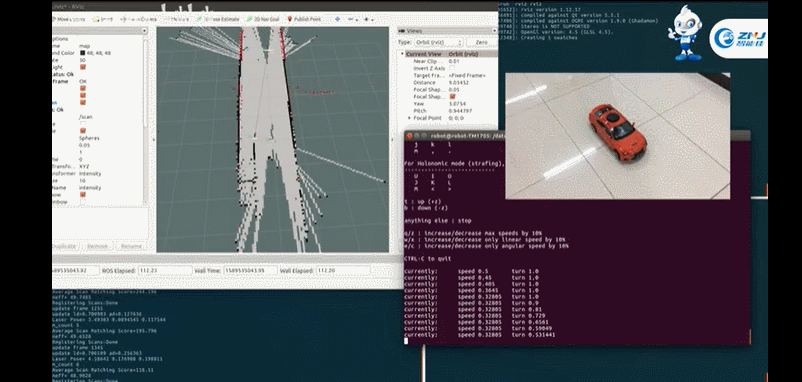Click the Zero button in Views panel

(481, 42)
